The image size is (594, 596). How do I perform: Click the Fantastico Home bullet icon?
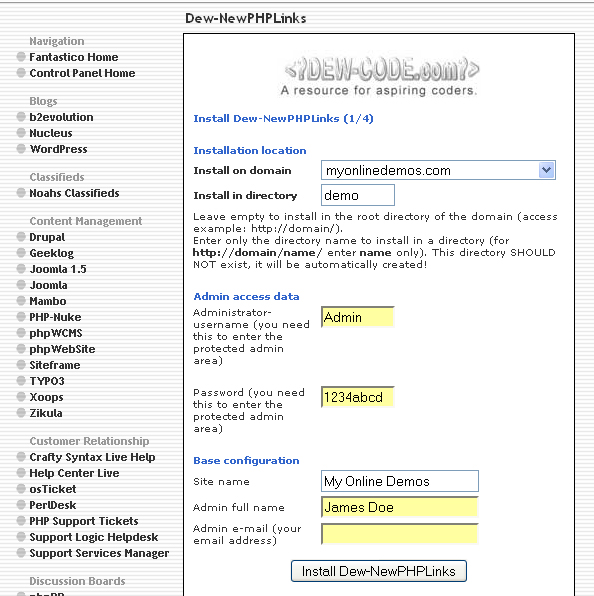(x=21, y=57)
